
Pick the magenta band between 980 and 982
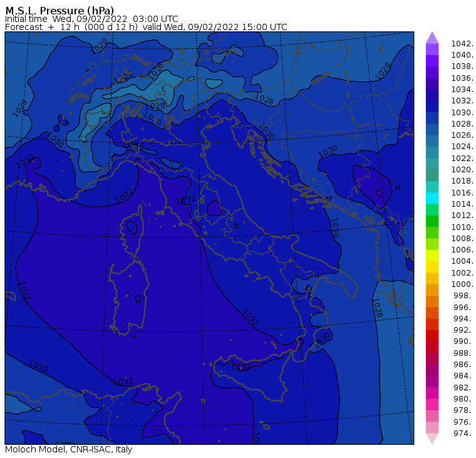[x=432, y=393]
